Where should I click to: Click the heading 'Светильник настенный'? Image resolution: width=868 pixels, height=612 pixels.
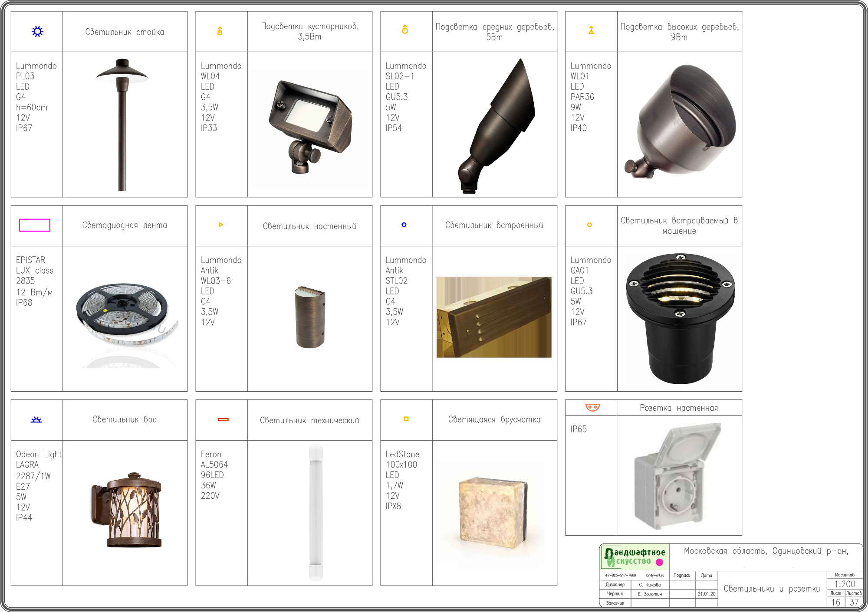tap(309, 226)
